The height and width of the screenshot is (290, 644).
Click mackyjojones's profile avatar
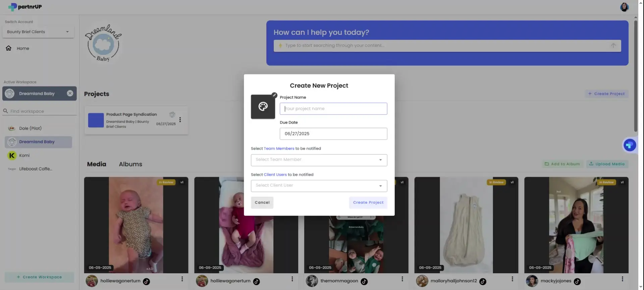click(532, 281)
